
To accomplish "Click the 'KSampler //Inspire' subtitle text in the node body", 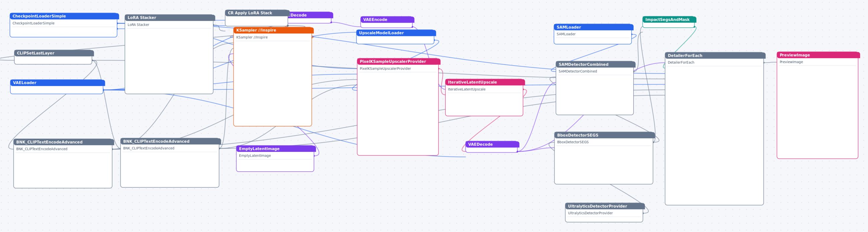I will coord(252,37).
